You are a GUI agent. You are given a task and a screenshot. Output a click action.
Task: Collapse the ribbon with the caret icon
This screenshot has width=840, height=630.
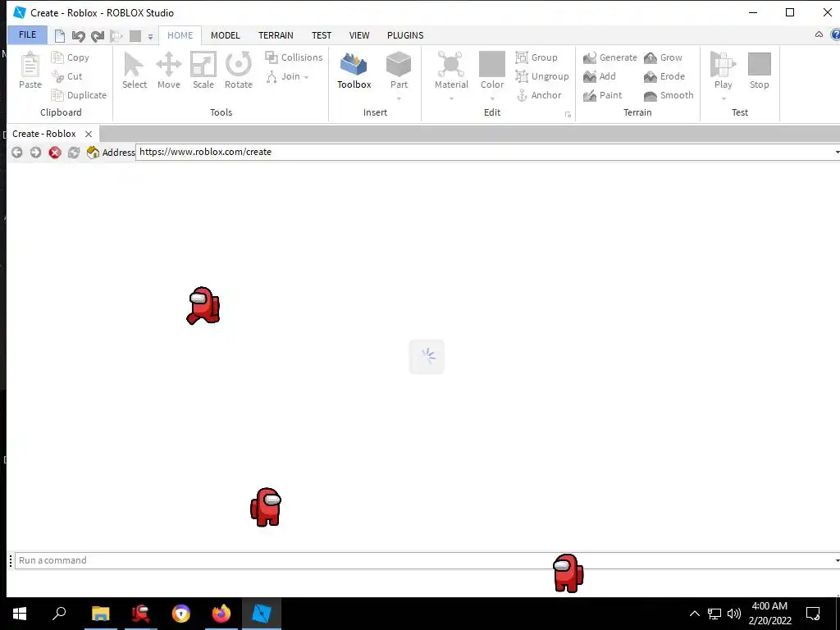819,34
